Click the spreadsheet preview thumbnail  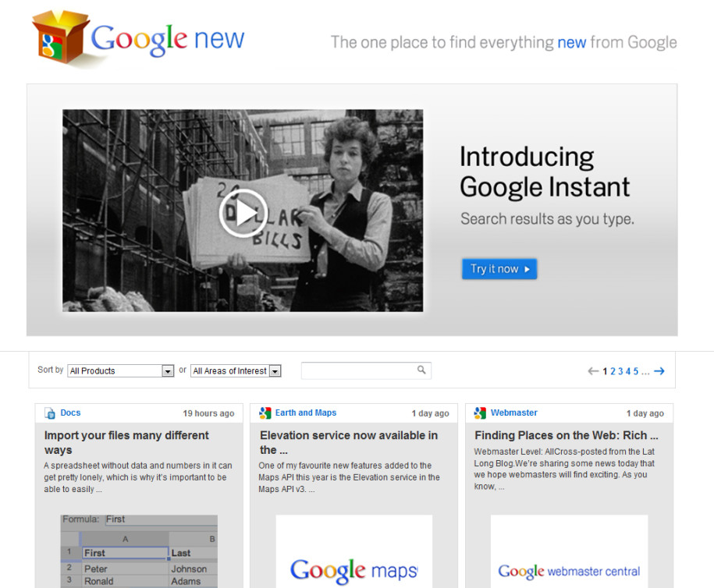(139, 551)
